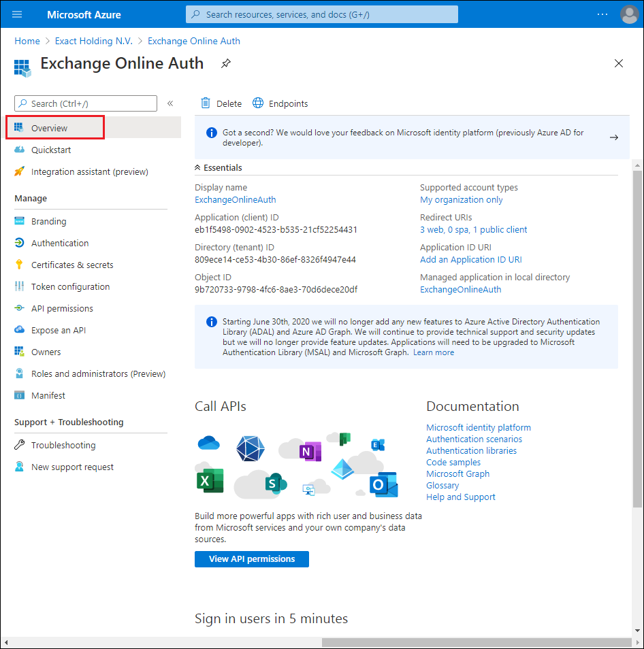
Task: Open the Redirect URIs link
Action: pyautogui.click(x=473, y=230)
